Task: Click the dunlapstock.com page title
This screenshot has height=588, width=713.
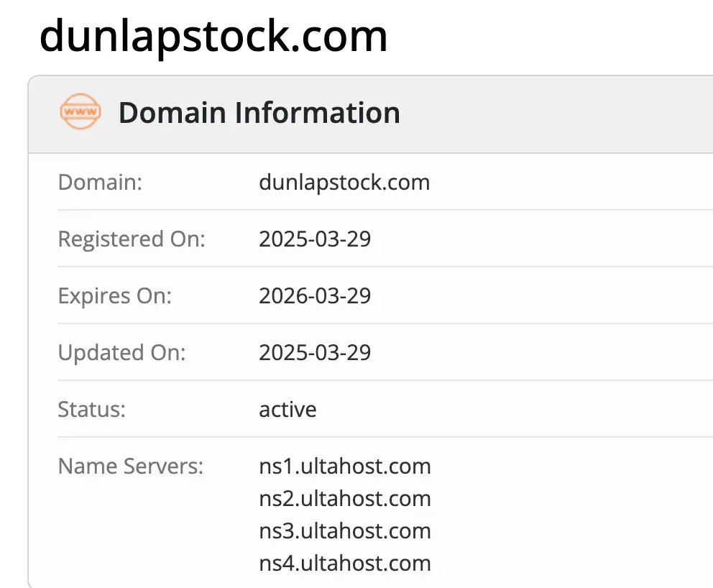Action: click(213, 37)
